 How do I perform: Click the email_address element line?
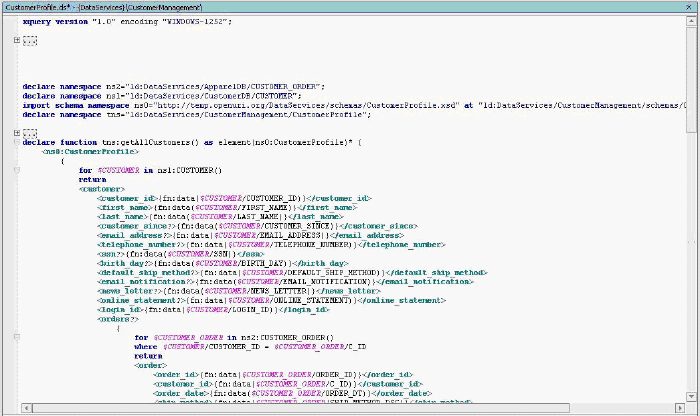click(250, 235)
